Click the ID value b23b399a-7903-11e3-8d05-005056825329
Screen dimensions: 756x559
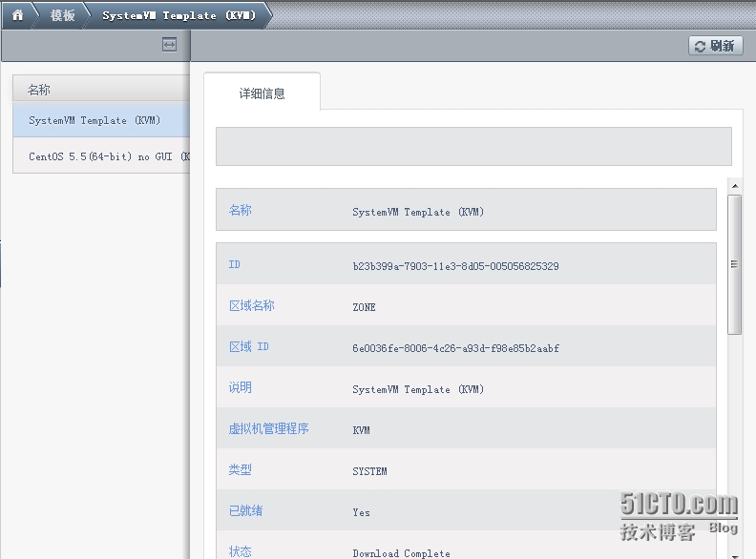[455, 266]
